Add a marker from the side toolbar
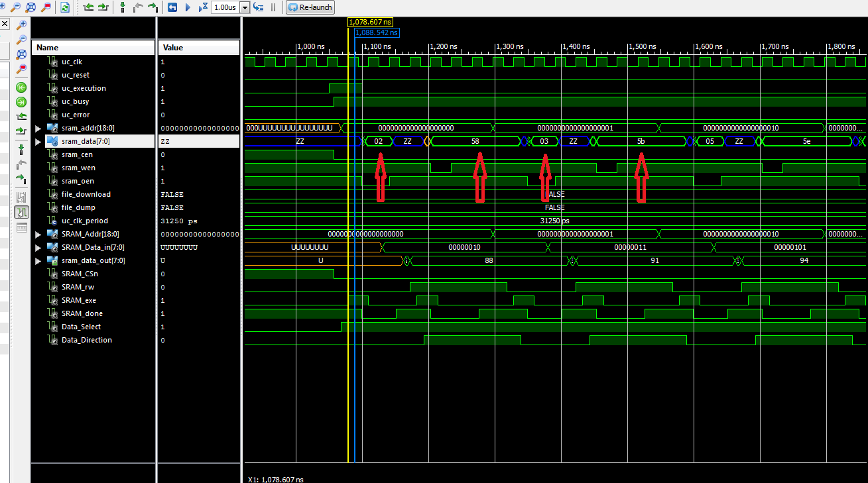Screen dimensions: 868x483 pos(21,149)
